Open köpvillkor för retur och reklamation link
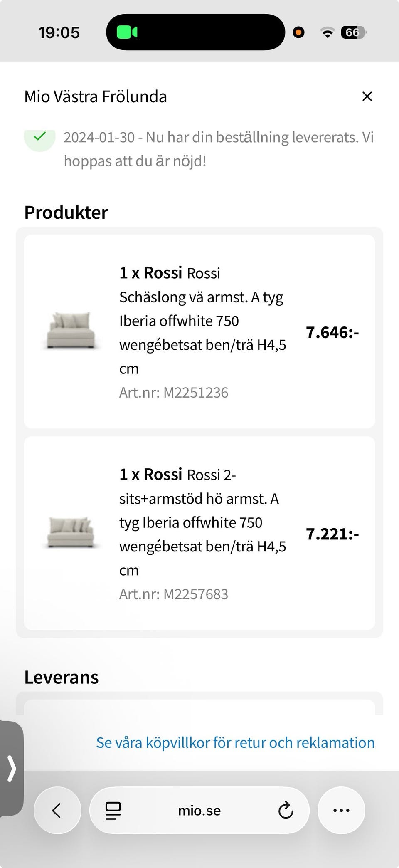The height and width of the screenshot is (868, 399). pyautogui.click(x=235, y=742)
